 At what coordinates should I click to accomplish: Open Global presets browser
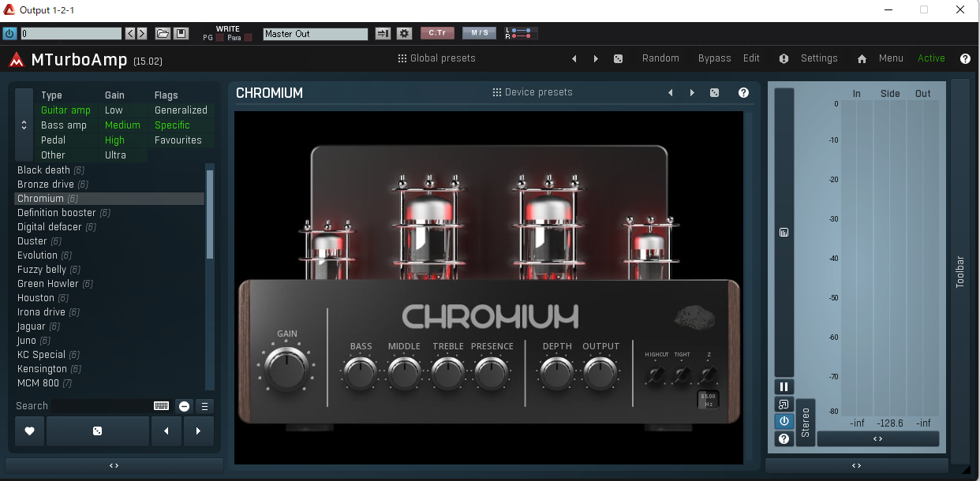[x=436, y=58]
